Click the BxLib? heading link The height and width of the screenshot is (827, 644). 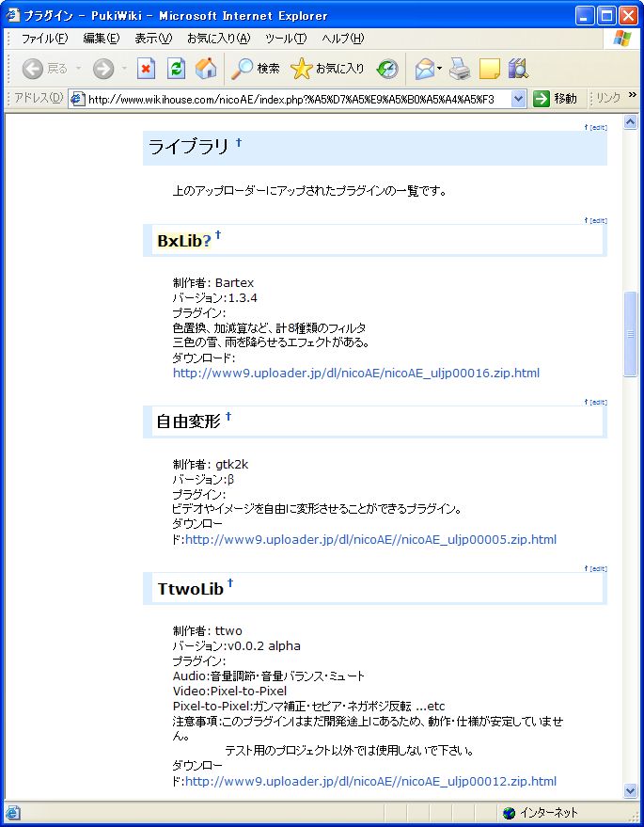(x=184, y=241)
